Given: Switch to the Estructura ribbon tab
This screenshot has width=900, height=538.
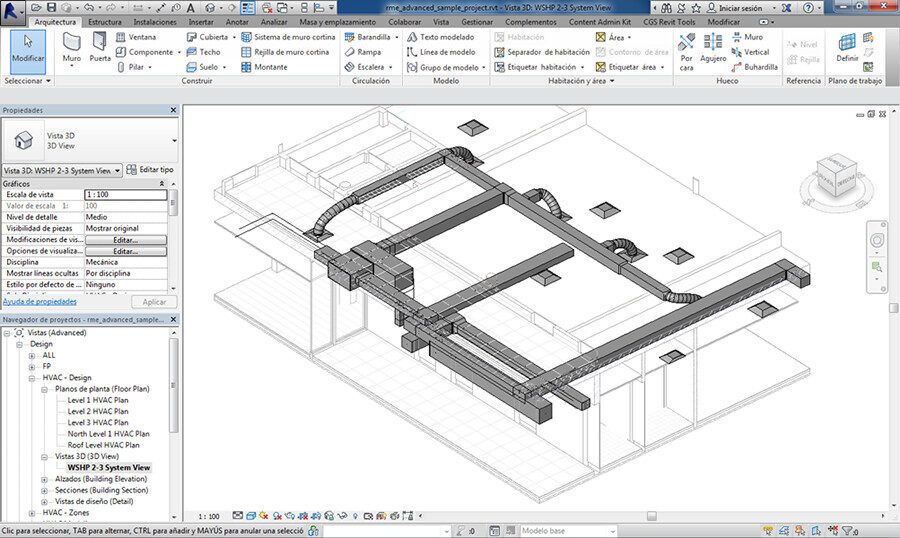Looking at the screenshot, I should pos(105,21).
